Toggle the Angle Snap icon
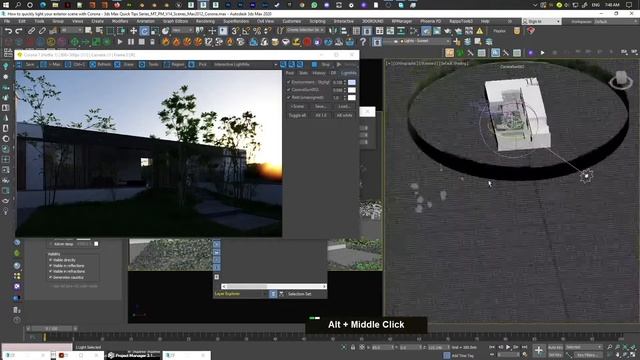 pos(246,31)
